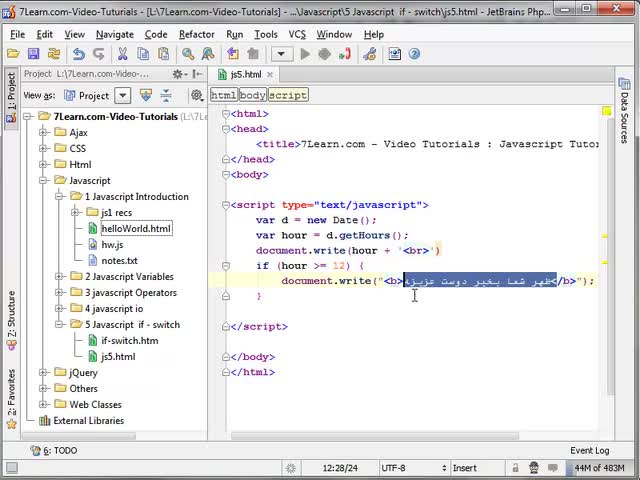The height and width of the screenshot is (480, 640).
Task: Click the Run play icon
Action: pyautogui.click(x=305, y=54)
